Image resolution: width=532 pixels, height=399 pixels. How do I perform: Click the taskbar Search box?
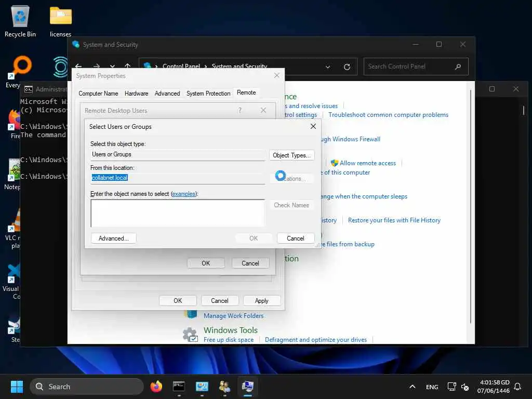click(87, 387)
